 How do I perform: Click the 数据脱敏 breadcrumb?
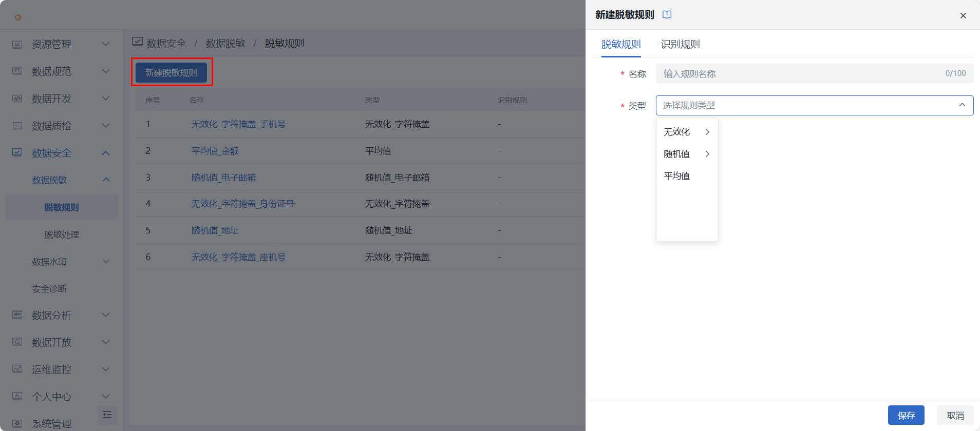pyautogui.click(x=225, y=43)
